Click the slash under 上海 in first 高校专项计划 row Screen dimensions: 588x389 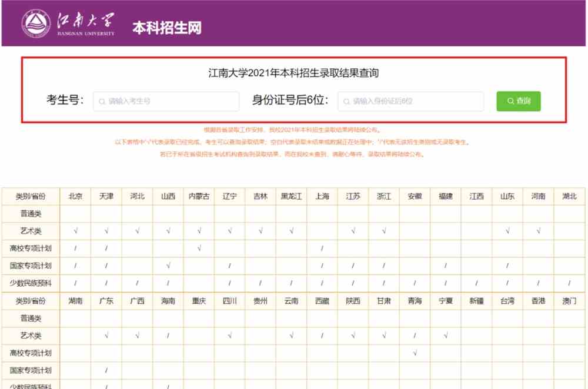[322, 248]
